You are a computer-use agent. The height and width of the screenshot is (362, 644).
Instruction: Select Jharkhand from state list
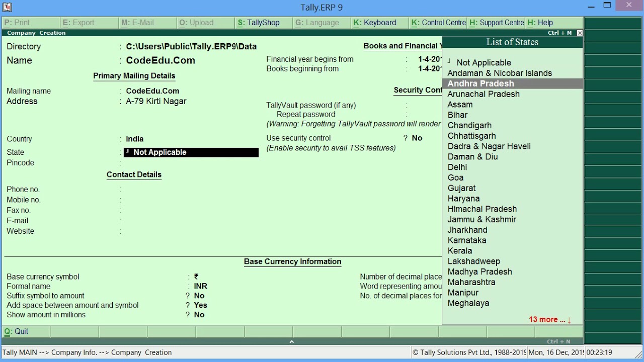[467, 230]
